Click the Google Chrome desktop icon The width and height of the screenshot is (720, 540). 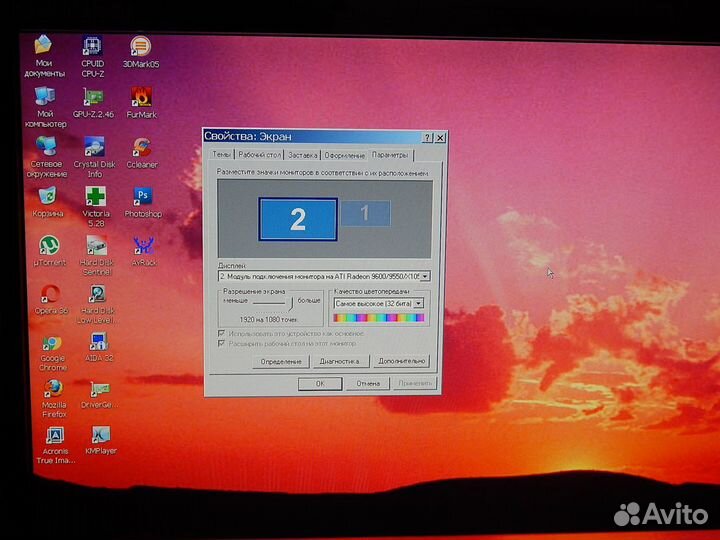[52, 344]
